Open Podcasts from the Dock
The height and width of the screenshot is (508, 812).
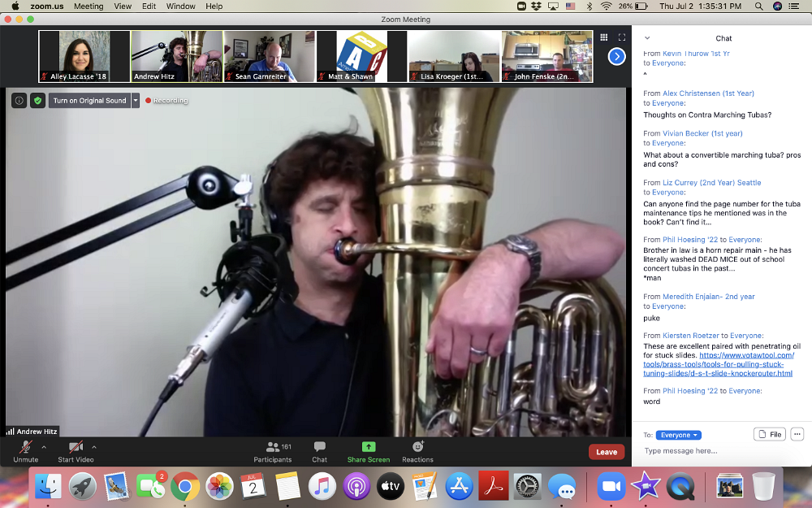(356, 487)
